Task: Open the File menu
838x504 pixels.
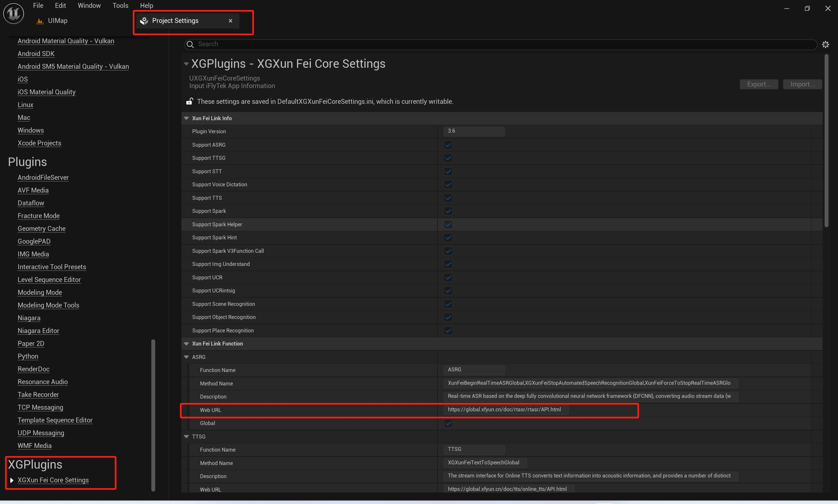Action: click(38, 6)
